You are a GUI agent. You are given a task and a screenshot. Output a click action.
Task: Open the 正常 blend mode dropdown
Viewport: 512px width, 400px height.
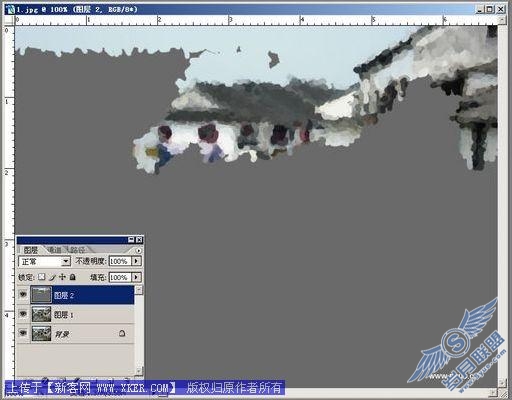(x=66, y=262)
